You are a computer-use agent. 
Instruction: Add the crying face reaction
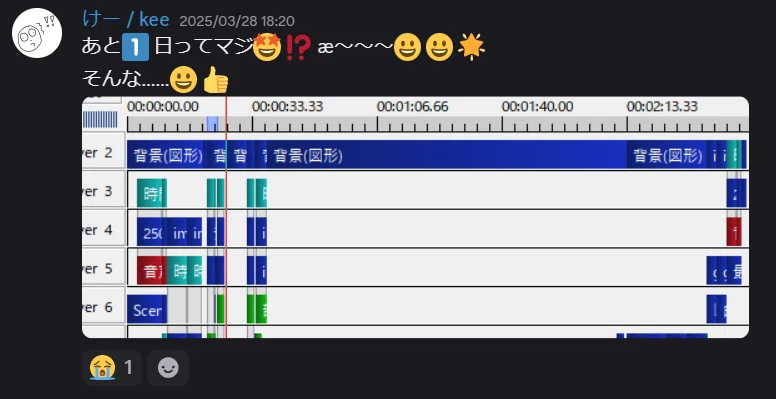pyautogui.click(x=111, y=368)
